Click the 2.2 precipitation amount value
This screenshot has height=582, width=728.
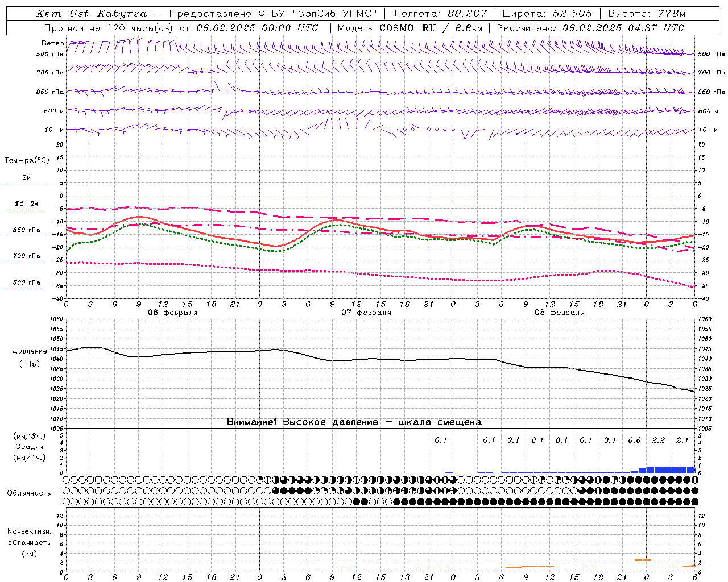point(659,440)
